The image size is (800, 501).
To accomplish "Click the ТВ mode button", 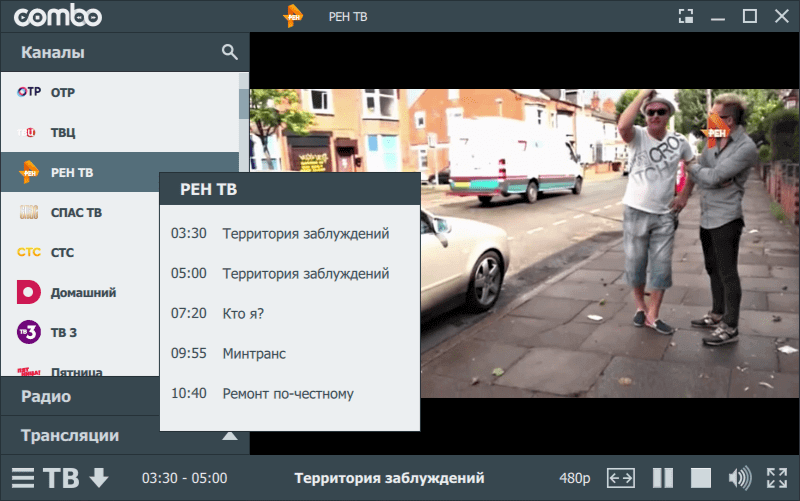I will (61, 478).
